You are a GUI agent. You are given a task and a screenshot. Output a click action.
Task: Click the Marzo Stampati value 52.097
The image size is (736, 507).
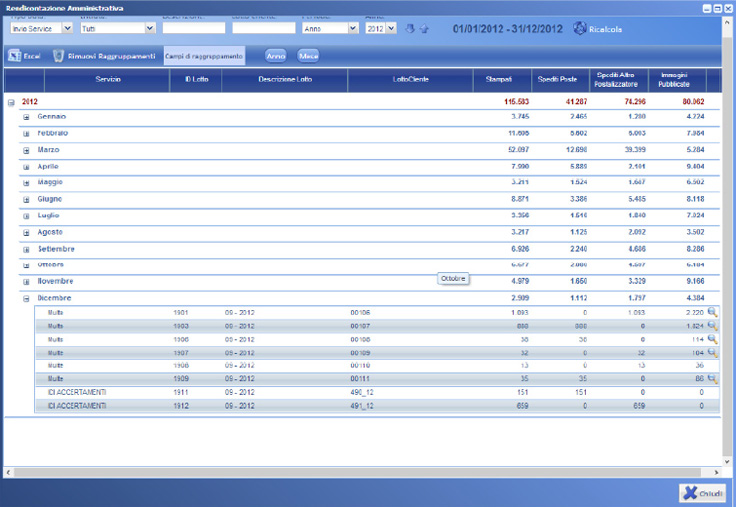pos(518,149)
